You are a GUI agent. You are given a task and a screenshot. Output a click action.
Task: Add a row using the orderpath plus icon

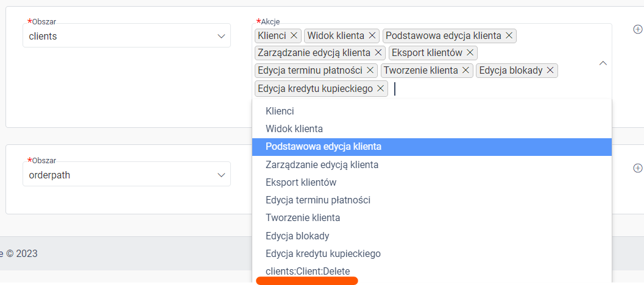pyautogui.click(x=638, y=167)
